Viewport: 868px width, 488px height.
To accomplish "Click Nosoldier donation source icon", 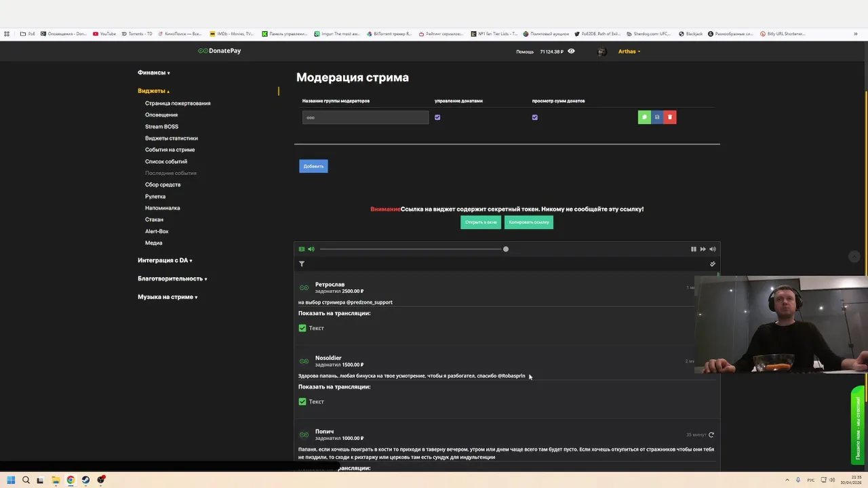I will pyautogui.click(x=304, y=361).
